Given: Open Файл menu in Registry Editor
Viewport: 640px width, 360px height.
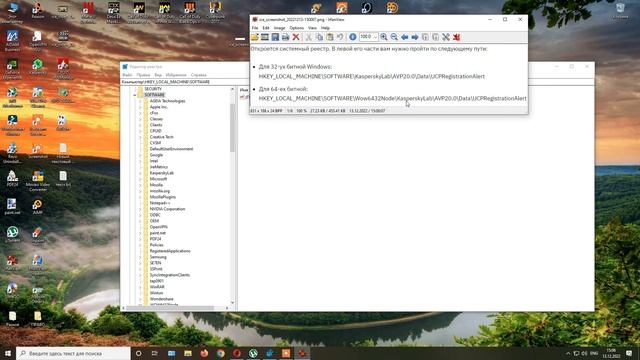Looking at the screenshot, I should [x=127, y=75].
